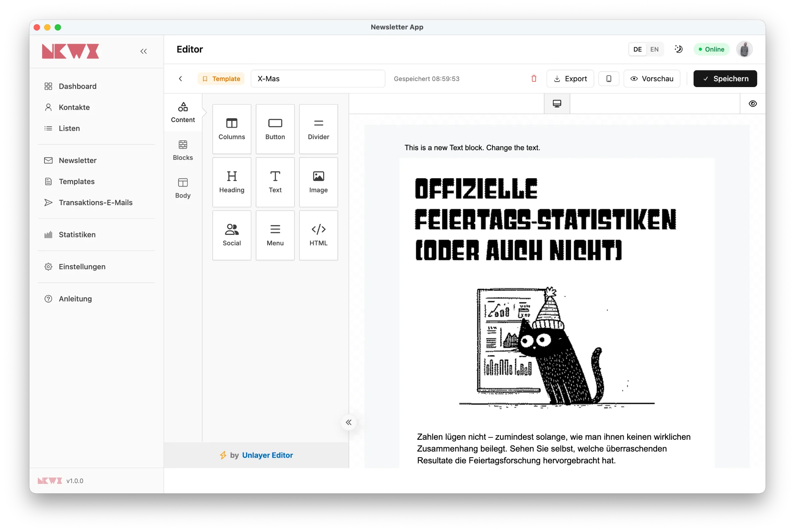
Task: Toggle editor preview eye icon
Action: [752, 104]
